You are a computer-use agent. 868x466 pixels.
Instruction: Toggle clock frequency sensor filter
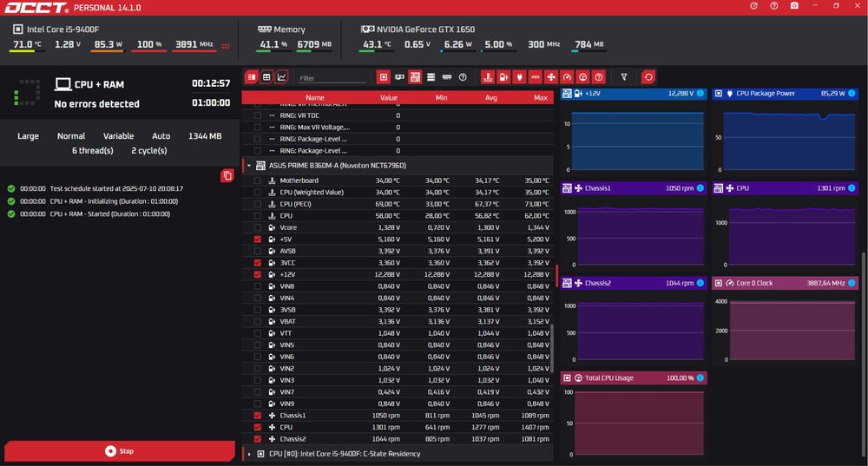coord(567,77)
